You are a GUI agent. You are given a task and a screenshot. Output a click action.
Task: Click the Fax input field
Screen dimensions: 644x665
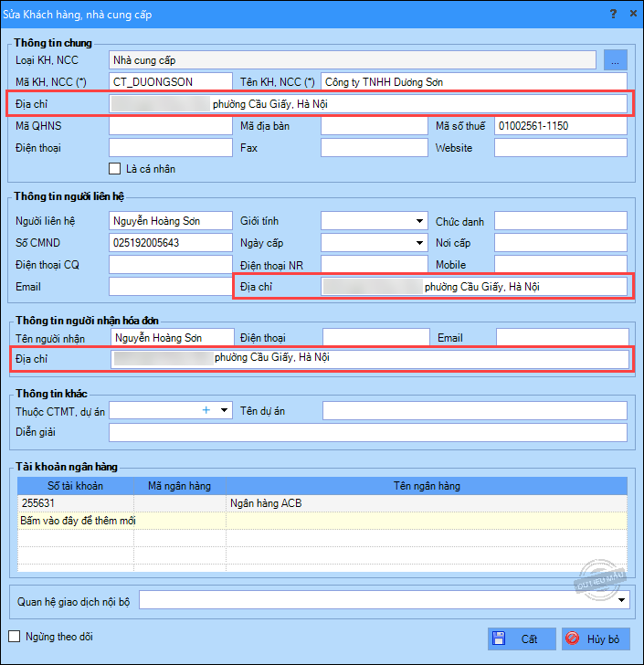click(375, 148)
